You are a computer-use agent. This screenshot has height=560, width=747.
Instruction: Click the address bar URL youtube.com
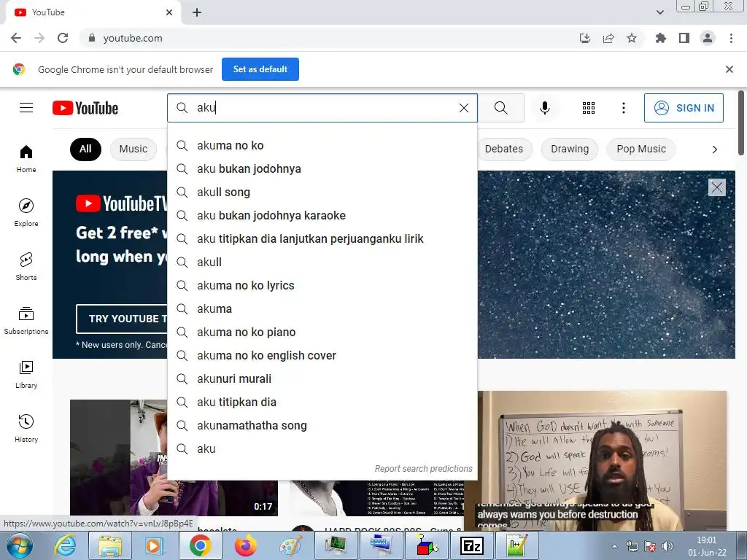[x=133, y=38]
